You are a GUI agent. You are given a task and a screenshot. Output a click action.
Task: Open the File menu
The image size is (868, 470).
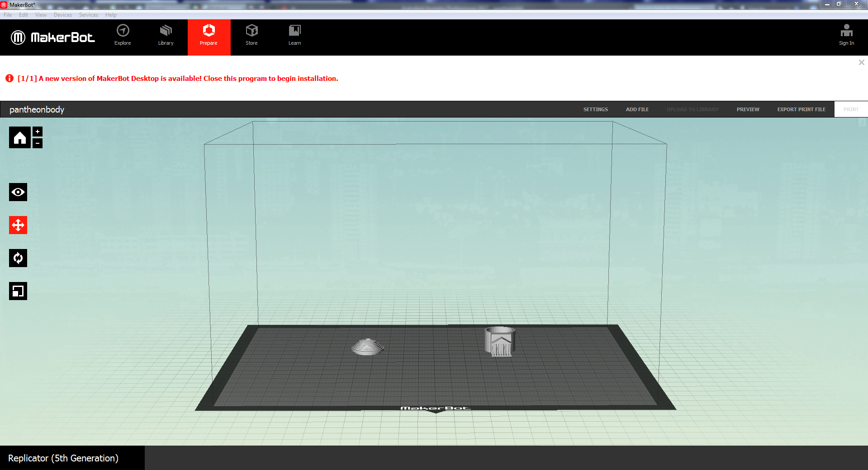click(8, 15)
